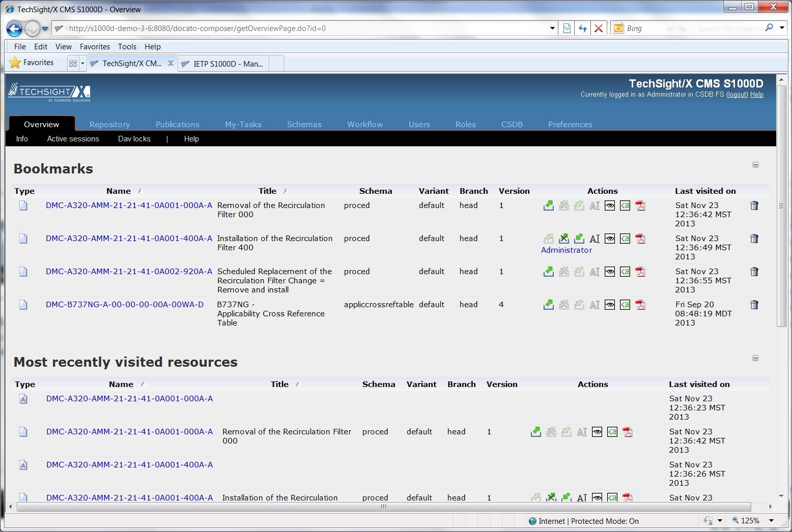
Task: Click eye preview icon on first bookmark row
Action: pos(610,205)
